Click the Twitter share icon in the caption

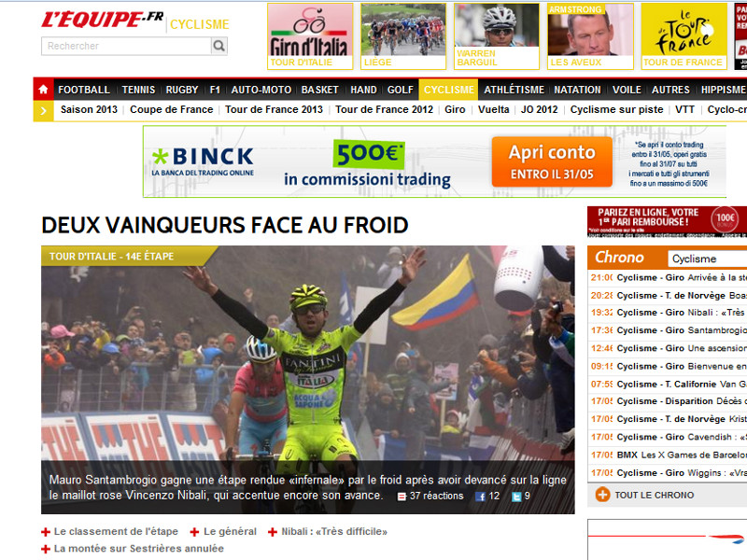coord(516,497)
